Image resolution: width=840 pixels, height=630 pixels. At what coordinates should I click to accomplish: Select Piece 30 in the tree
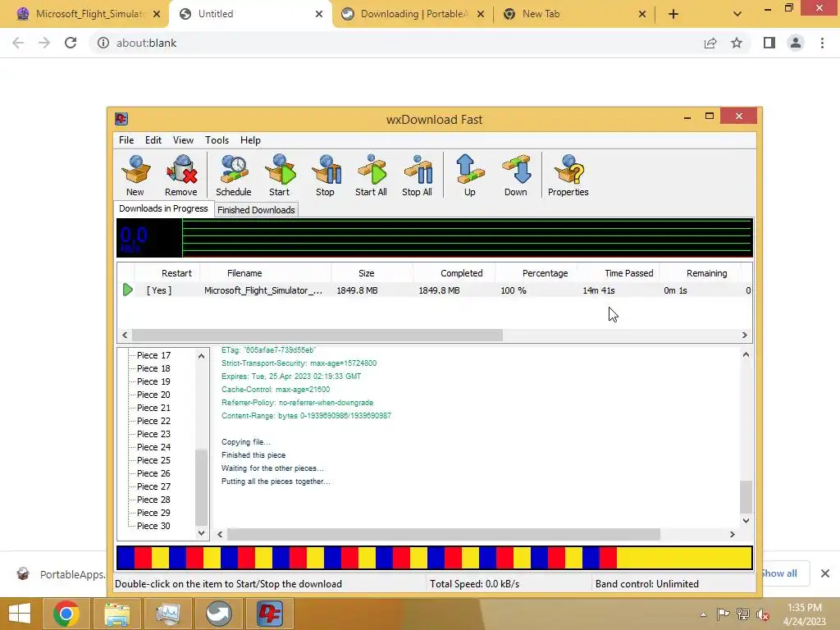[153, 526]
